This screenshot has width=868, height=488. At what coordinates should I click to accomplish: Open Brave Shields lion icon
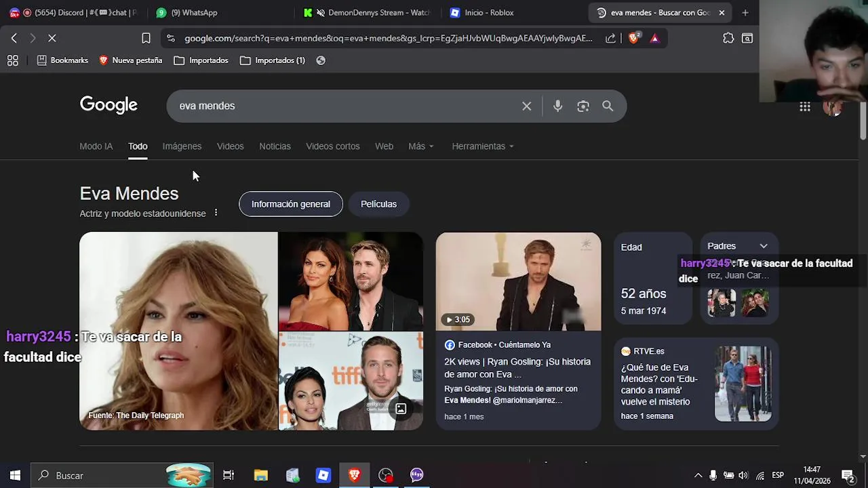pyautogui.click(x=634, y=39)
